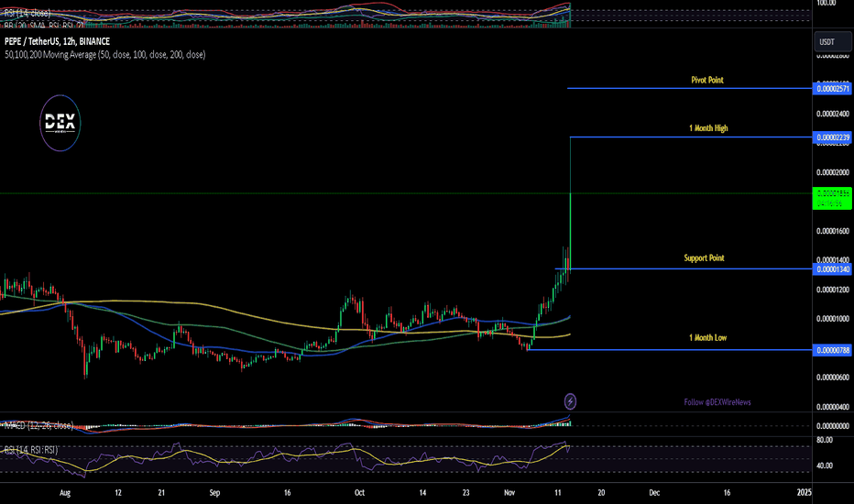Click the 0.00000600 price scale value
The height and width of the screenshot is (504, 854).
coord(832,377)
